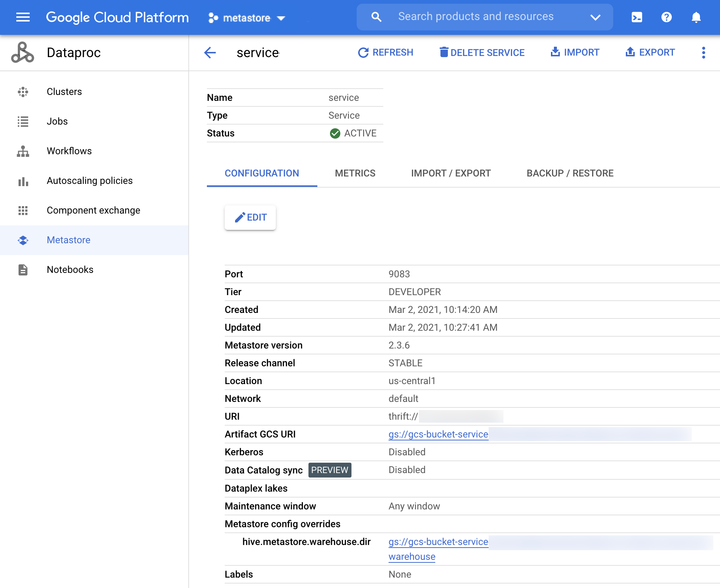This screenshot has height=588, width=720.
Task: Switch to the METRICS tab
Action: (354, 173)
